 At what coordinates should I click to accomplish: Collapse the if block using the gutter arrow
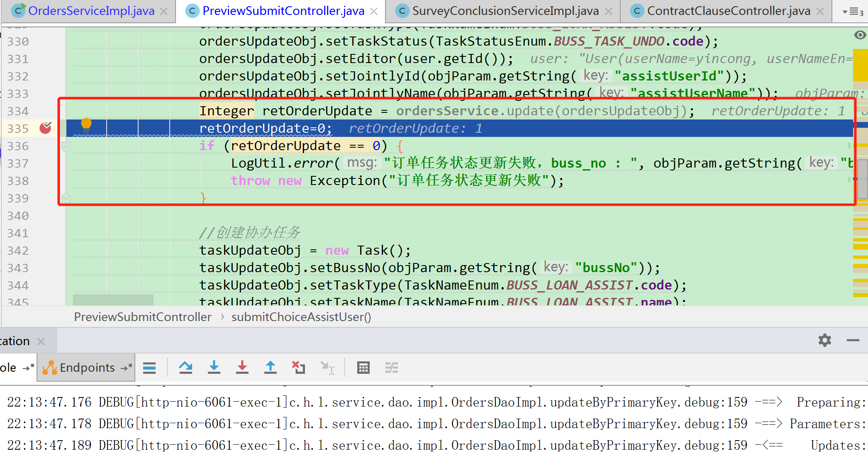coord(66,146)
